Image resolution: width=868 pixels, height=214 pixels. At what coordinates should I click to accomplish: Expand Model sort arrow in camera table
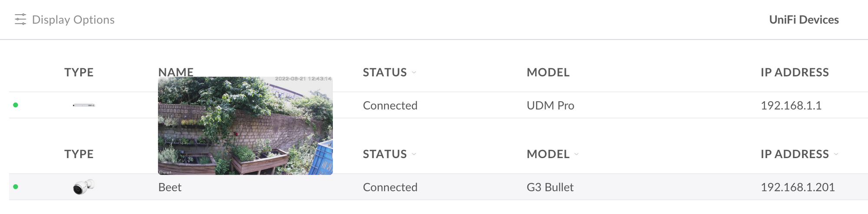pyautogui.click(x=576, y=154)
